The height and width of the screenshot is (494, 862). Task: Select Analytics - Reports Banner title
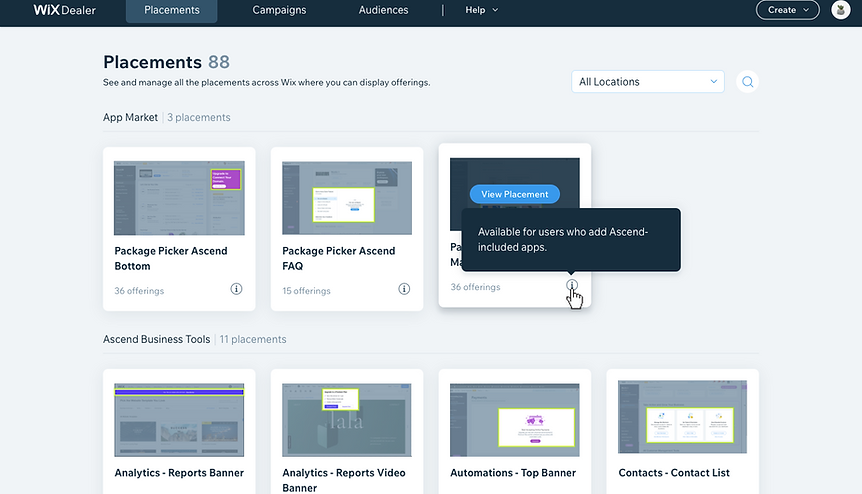tap(179, 473)
